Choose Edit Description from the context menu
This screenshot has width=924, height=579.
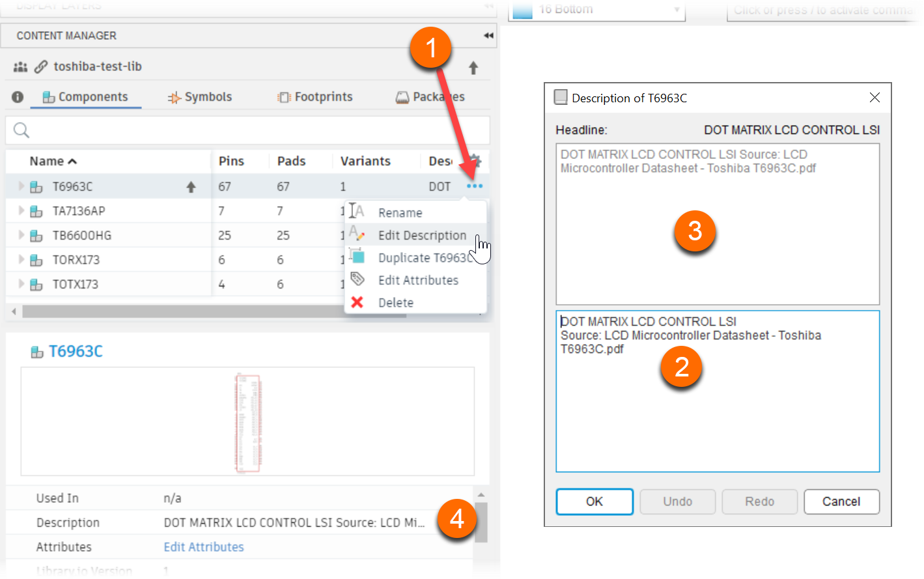[415, 235]
